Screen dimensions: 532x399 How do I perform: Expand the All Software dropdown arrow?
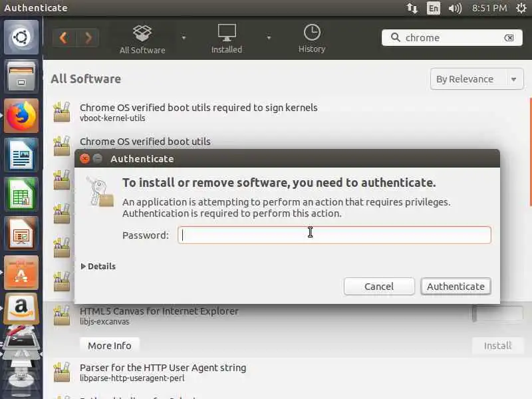pos(184,38)
